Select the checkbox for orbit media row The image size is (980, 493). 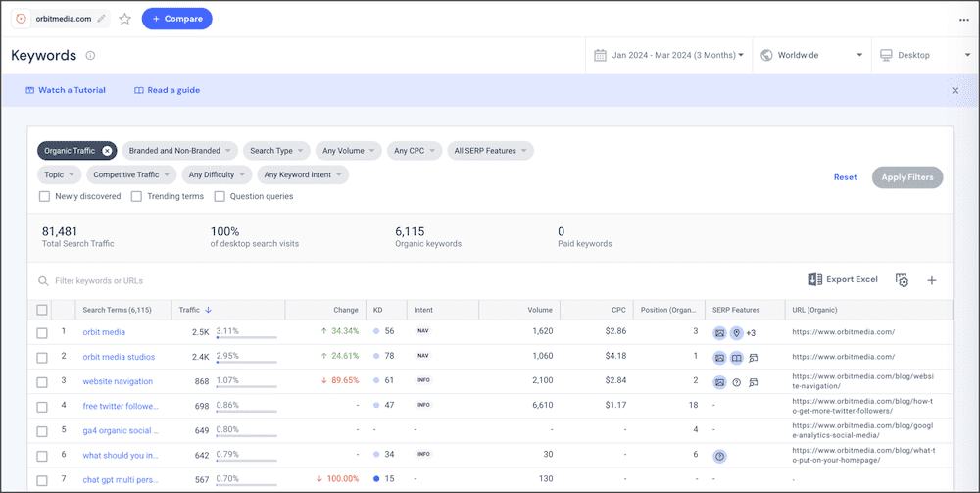click(42, 333)
